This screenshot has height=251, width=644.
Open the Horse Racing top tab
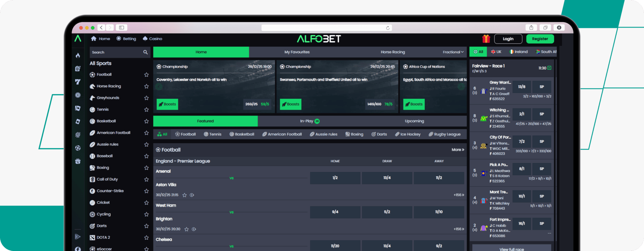click(x=393, y=52)
